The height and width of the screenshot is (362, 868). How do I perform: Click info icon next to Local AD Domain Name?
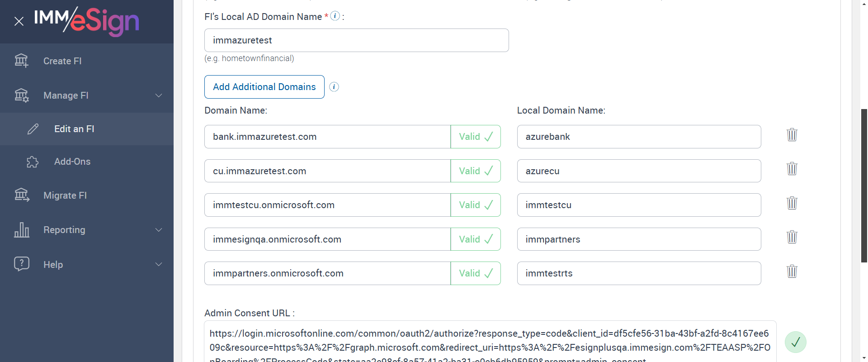335,16
